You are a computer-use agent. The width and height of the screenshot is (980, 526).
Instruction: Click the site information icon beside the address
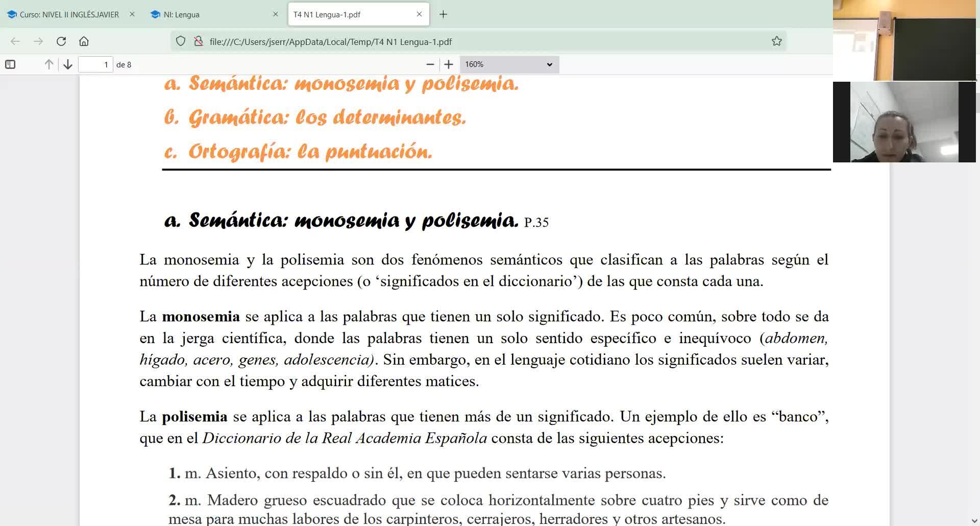199,41
